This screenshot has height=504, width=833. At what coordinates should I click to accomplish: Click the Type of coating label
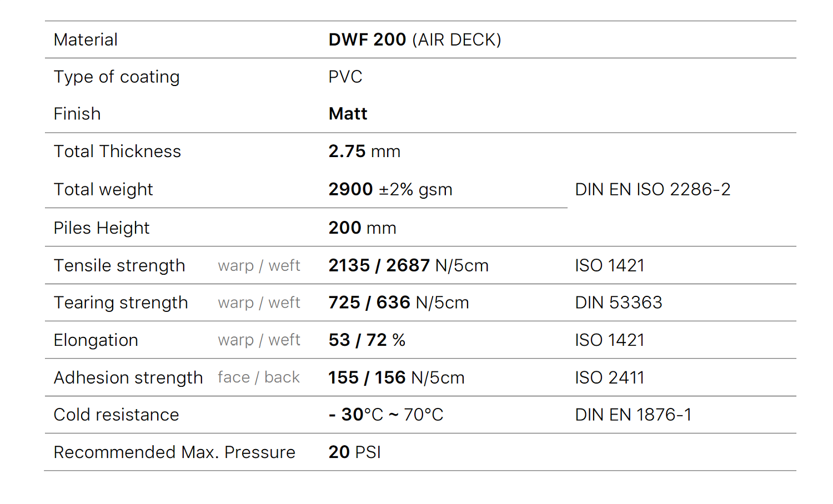point(117,77)
